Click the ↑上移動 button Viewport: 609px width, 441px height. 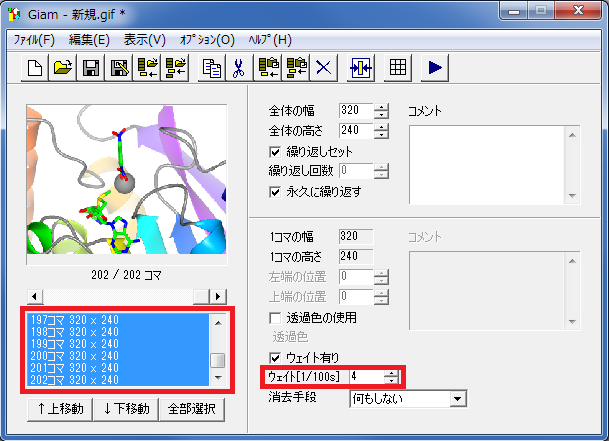pos(60,409)
